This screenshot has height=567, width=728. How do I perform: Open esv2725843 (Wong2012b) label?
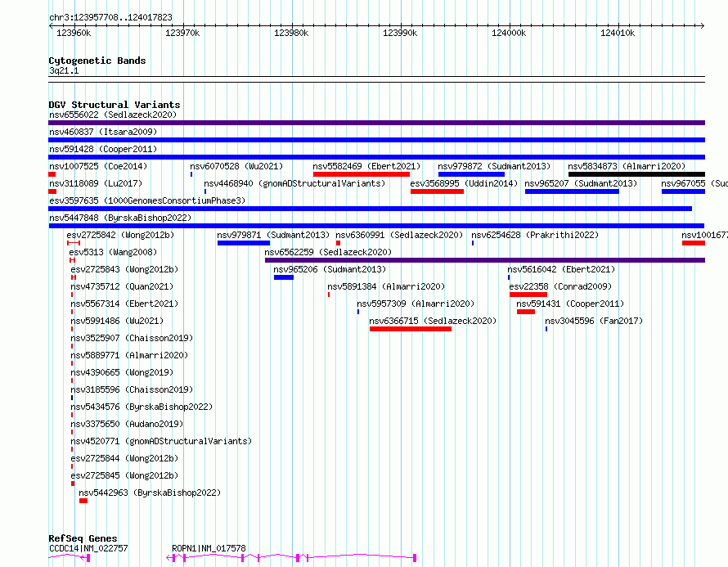[x=124, y=269]
